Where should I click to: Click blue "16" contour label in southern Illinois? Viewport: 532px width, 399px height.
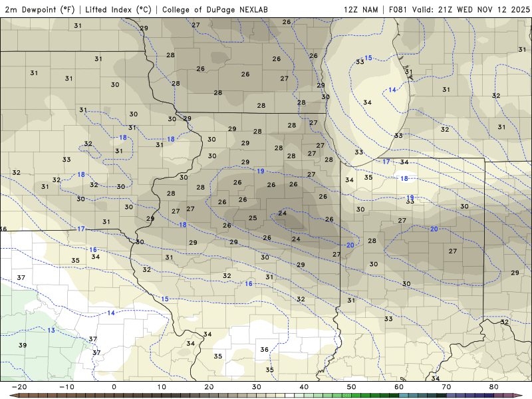click(x=249, y=284)
